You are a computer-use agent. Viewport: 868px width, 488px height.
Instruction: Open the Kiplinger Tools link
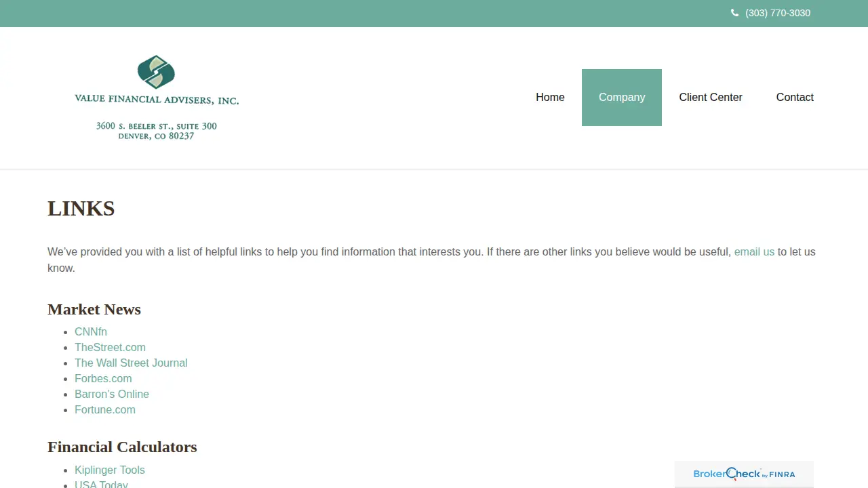tap(110, 470)
